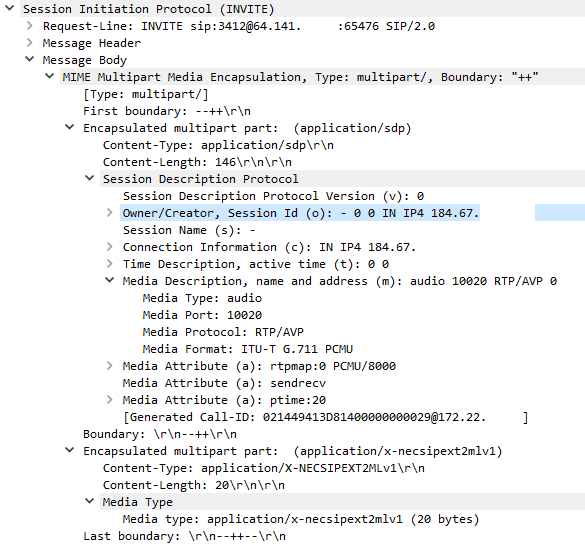Select the Session Description Protocol header line

pos(201,179)
